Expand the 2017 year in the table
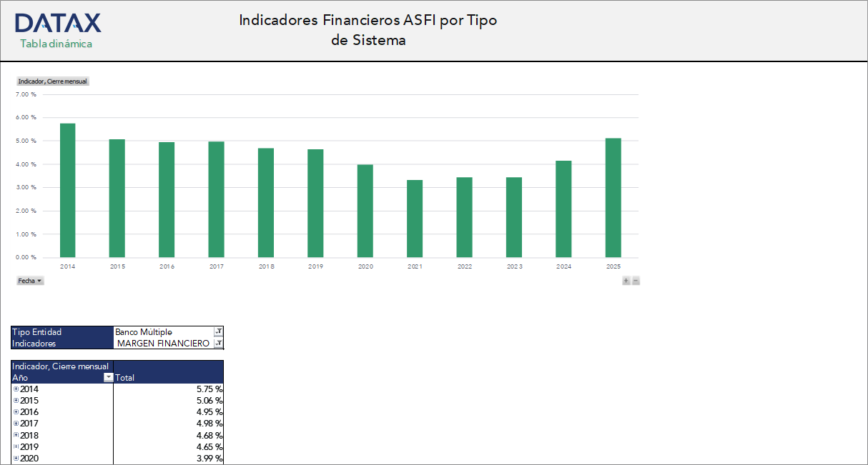 click(x=16, y=423)
